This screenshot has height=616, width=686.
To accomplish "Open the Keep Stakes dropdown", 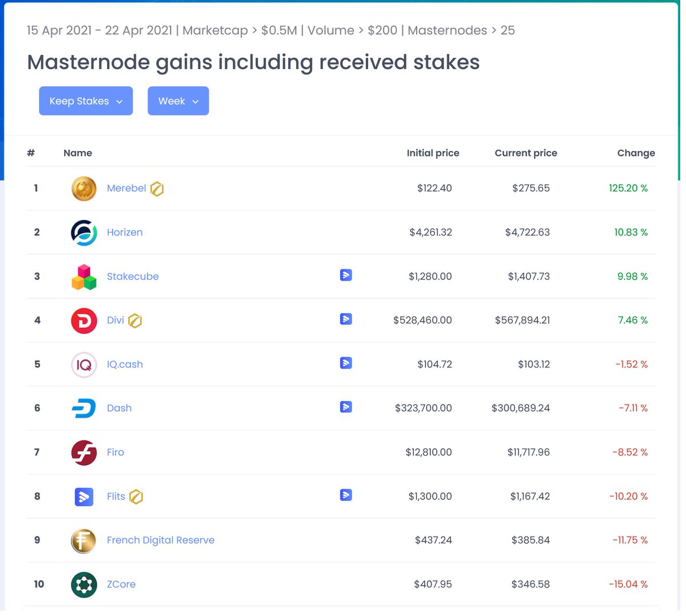I will click(x=86, y=101).
